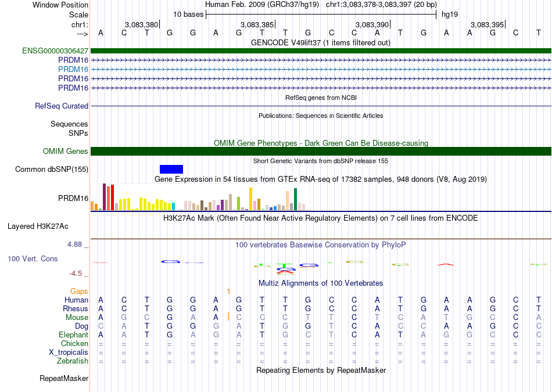Click the Layered H3K27Ac track label
552x392 pixels.
point(38,226)
